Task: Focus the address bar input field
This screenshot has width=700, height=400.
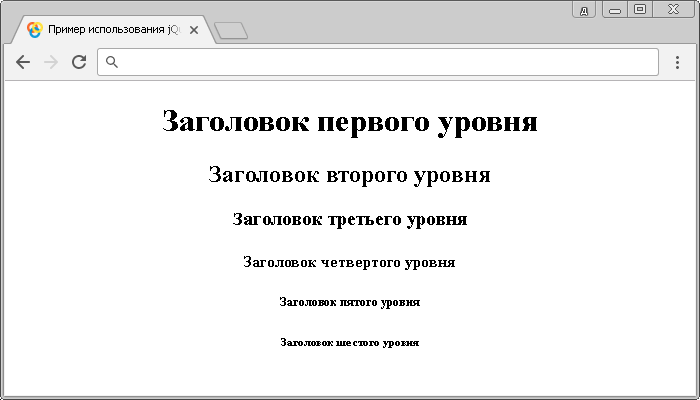Action: (378, 62)
